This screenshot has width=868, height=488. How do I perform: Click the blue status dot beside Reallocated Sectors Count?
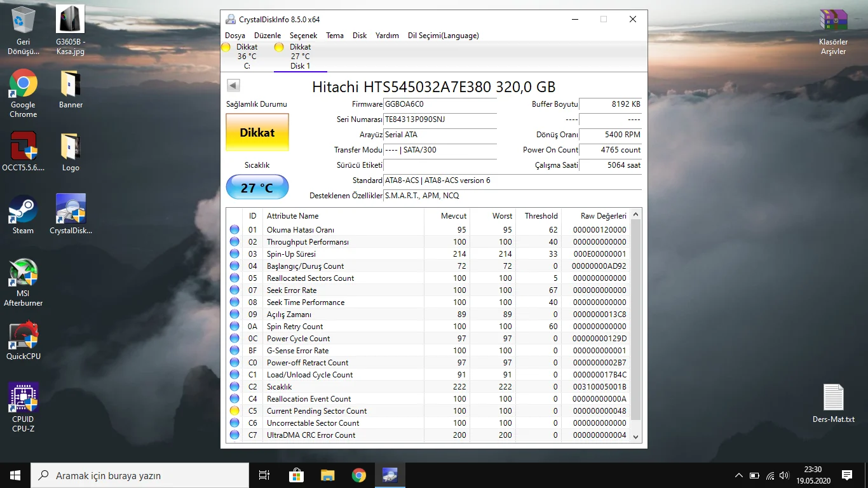tap(234, 278)
